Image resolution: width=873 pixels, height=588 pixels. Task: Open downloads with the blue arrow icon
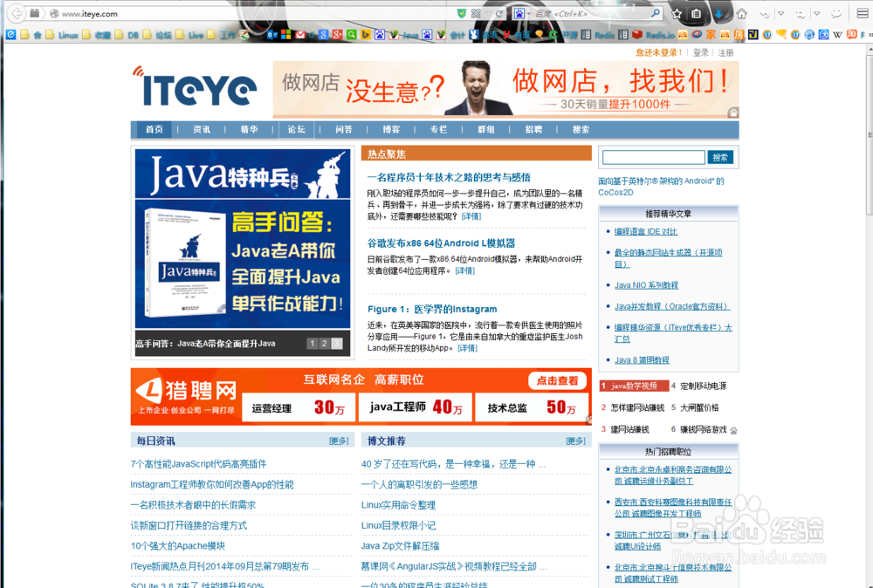719,13
